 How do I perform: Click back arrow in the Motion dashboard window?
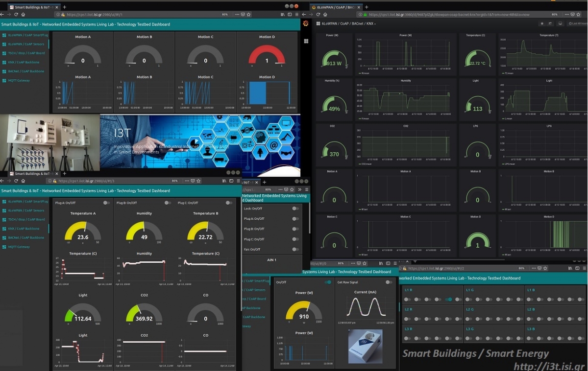pos(2,15)
